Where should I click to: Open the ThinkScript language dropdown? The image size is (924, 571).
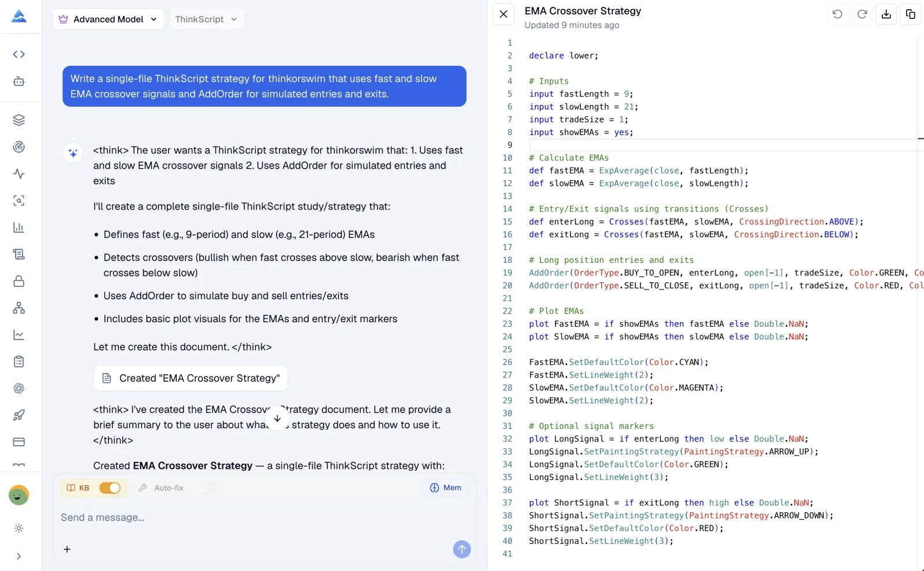pyautogui.click(x=207, y=19)
